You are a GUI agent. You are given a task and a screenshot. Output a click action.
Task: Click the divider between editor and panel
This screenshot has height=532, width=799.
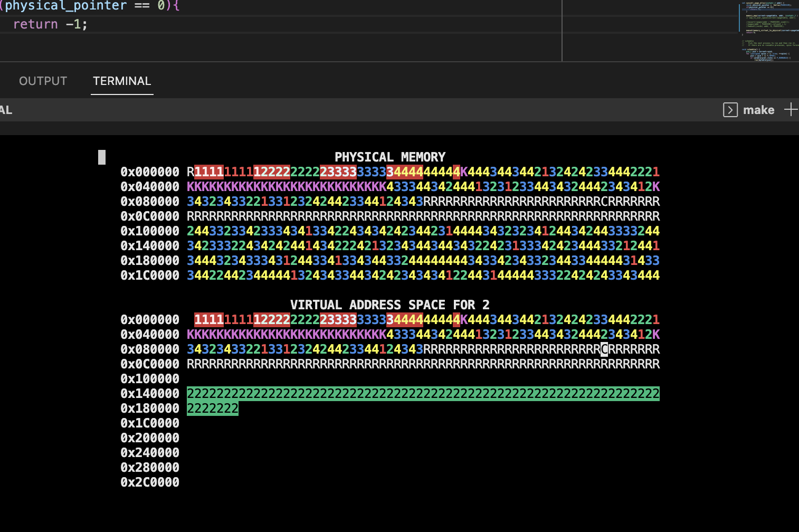369,62
